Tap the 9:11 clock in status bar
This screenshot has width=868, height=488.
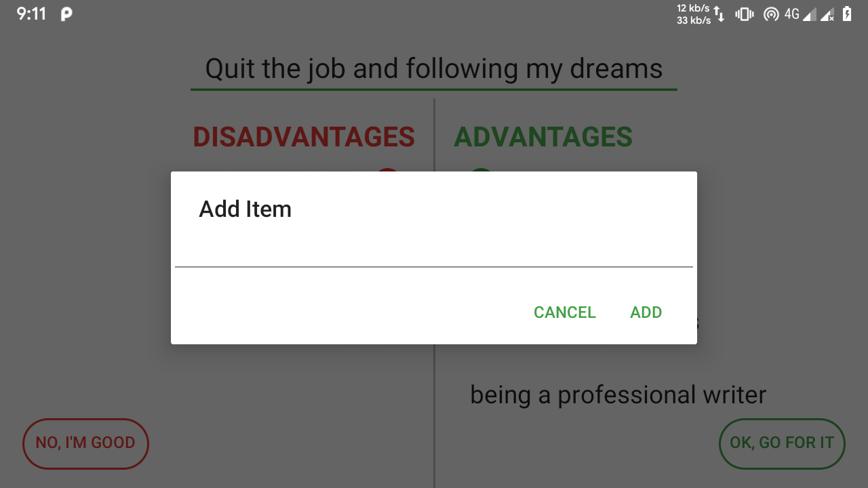[x=31, y=14]
